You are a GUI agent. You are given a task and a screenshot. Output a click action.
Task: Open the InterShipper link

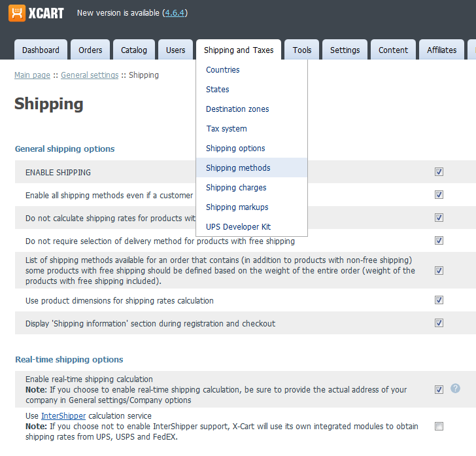[63, 415]
